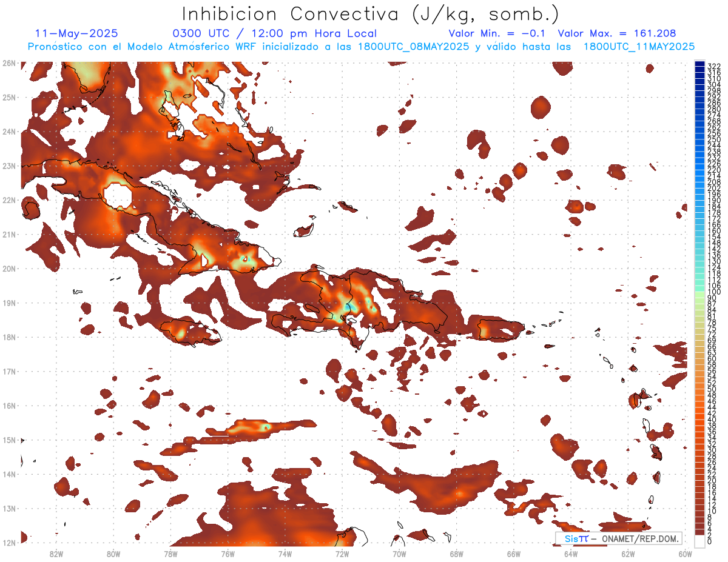Click the '68W' longitude label
This screenshot has width=728, height=562.
pyautogui.click(x=456, y=554)
